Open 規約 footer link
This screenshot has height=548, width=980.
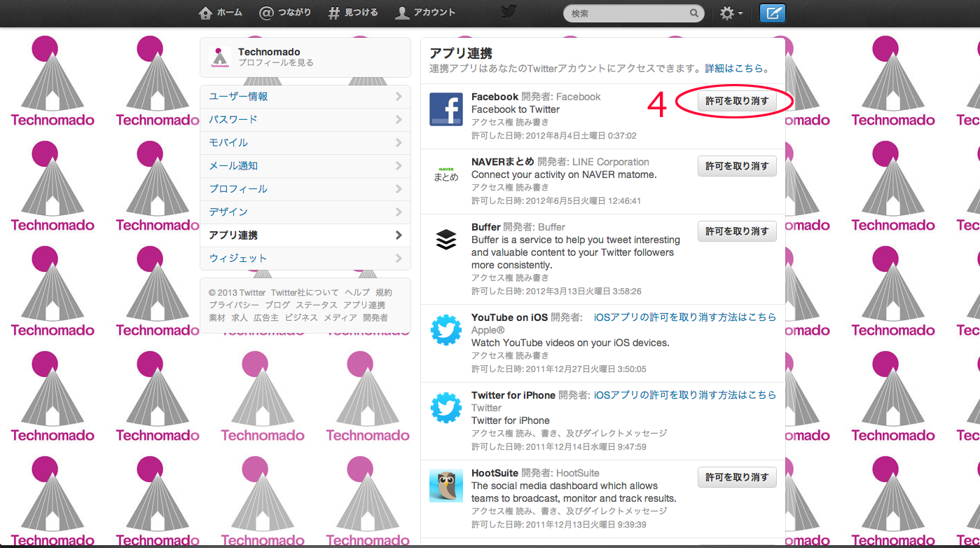[x=384, y=293]
